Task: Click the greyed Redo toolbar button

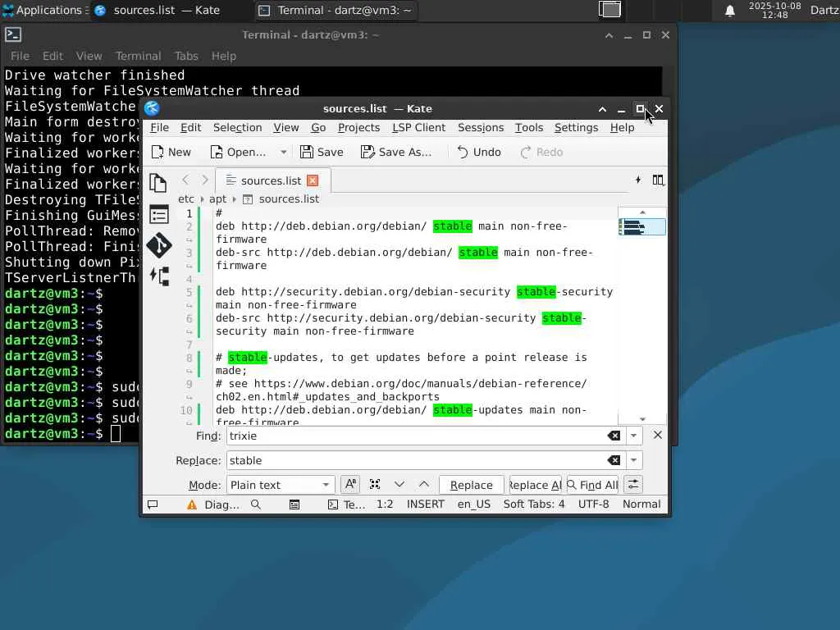Action: [541, 152]
